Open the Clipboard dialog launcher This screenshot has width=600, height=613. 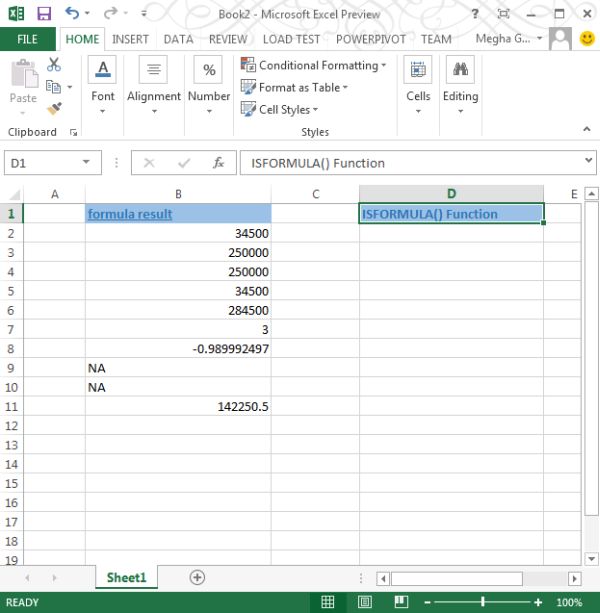(73, 133)
